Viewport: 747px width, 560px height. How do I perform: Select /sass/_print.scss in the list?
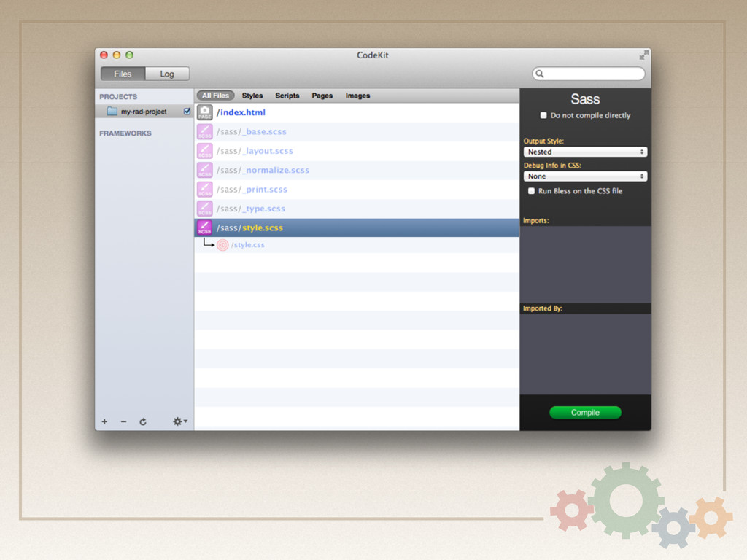pyautogui.click(x=357, y=190)
